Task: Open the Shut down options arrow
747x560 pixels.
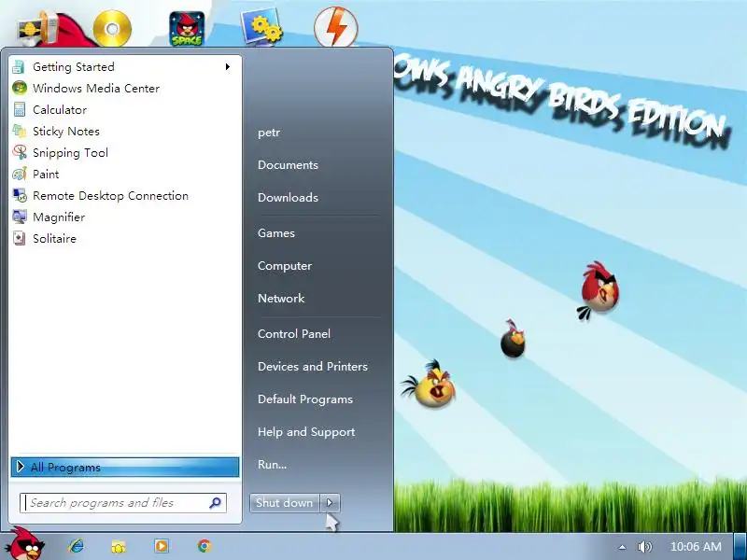Action: click(330, 503)
